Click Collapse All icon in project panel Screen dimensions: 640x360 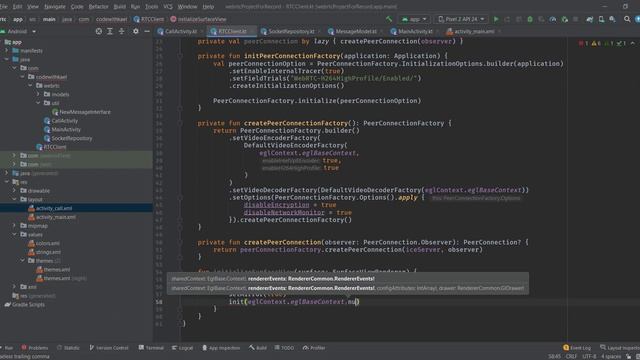coord(122,31)
